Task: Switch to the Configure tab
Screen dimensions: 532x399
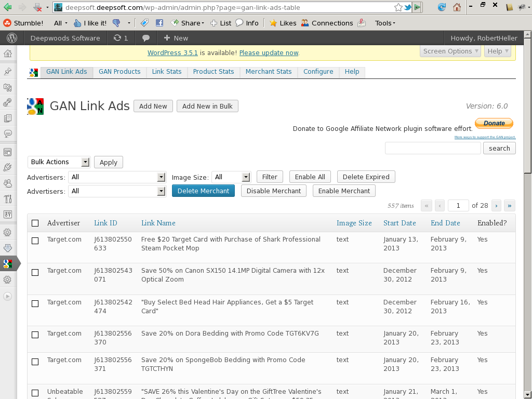Action: [318, 72]
